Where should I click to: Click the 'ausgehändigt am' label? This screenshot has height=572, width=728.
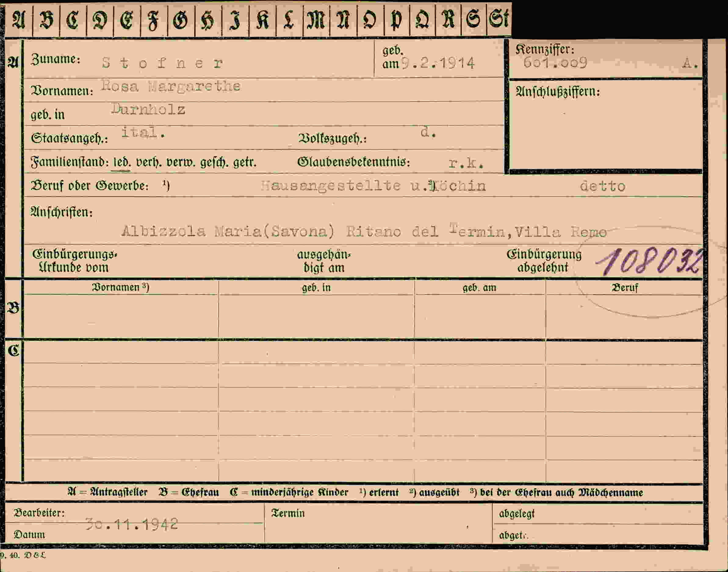click(x=324, y=261)
